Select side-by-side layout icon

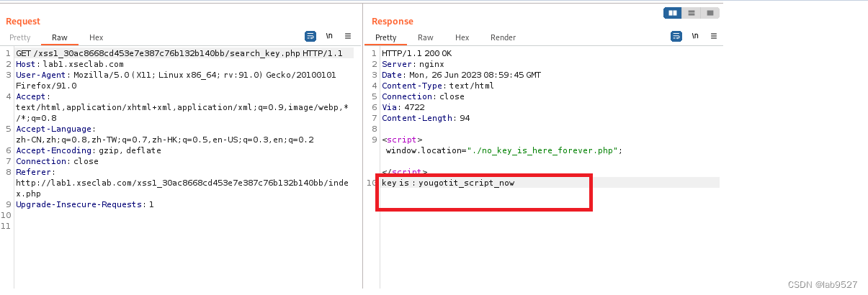673,13
